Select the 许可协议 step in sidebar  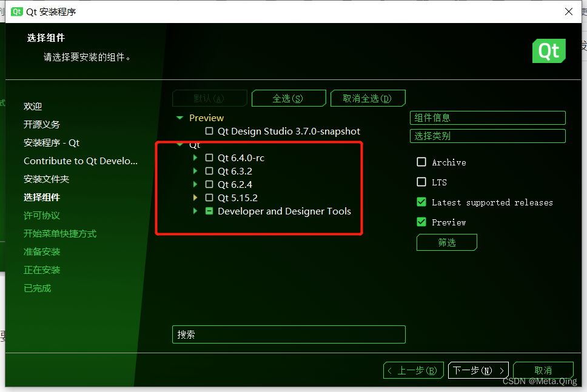click(42, 216)
